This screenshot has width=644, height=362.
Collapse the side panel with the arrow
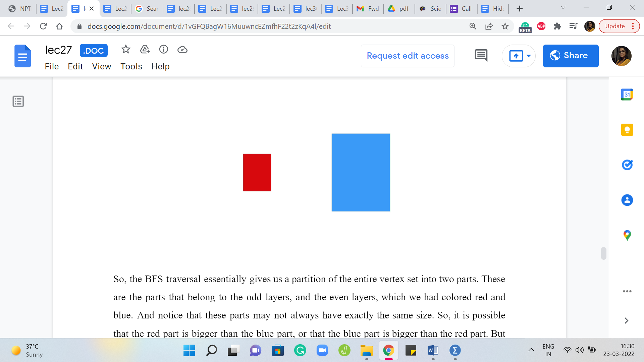coord(626,321)
